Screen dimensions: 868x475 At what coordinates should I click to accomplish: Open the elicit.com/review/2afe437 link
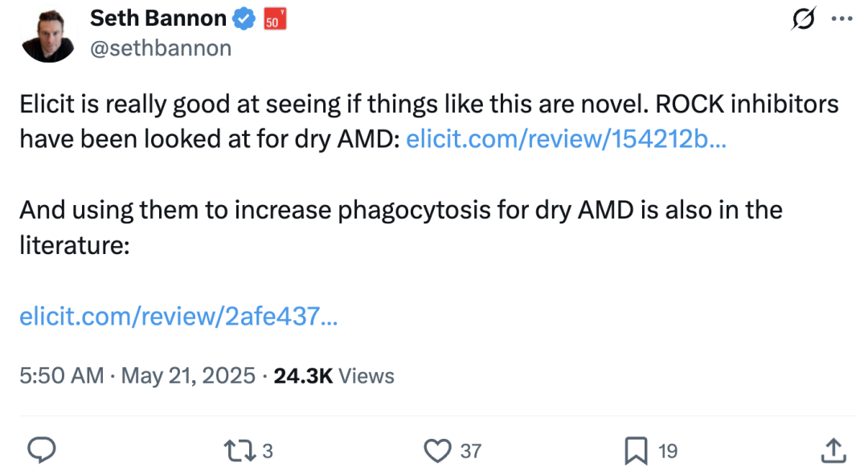tap(178, 317)
